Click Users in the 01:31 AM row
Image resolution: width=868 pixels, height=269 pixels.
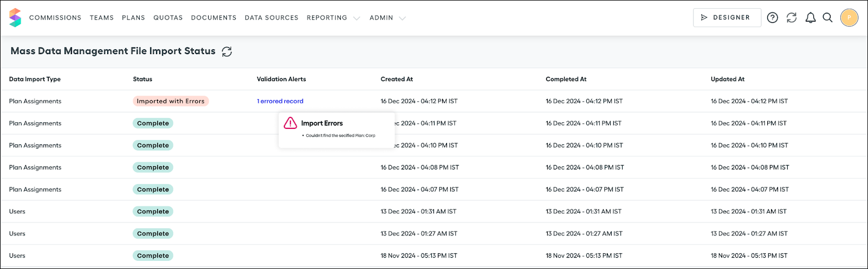click(x=17, y=212)
